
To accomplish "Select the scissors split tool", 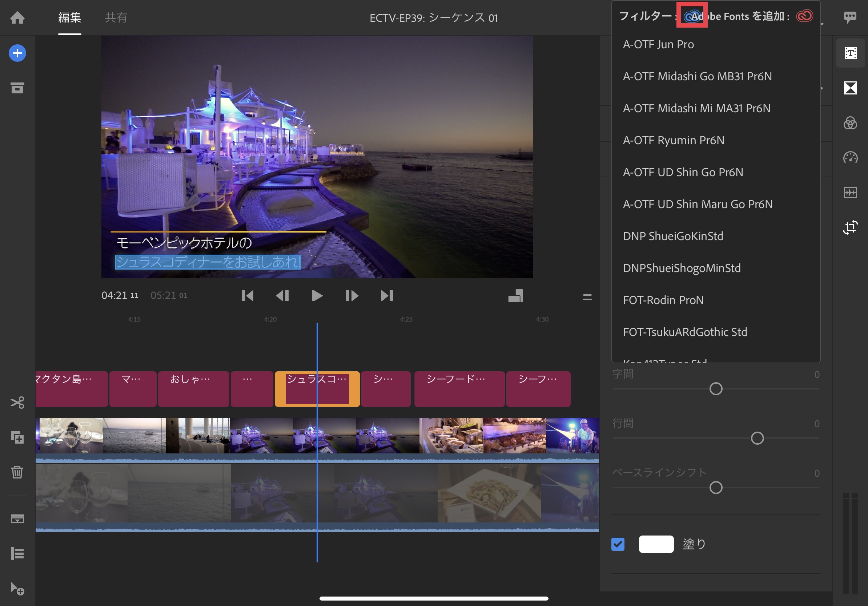I will (17, 402).
